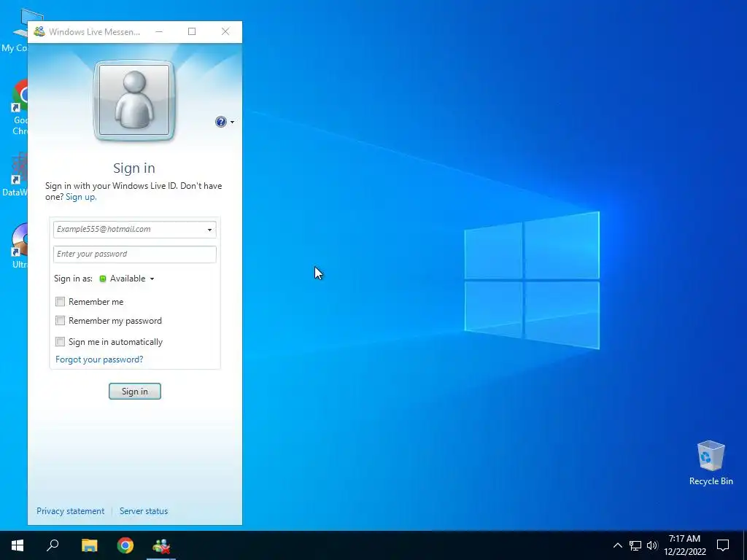The image size is (747, 560).
Task: Select the Recycle Bin desktop icon
Action: [x=711, y=463]
